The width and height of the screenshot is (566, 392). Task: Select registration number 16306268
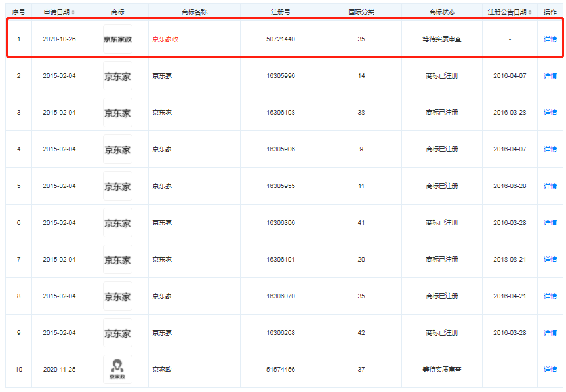[x=281, y=333]
